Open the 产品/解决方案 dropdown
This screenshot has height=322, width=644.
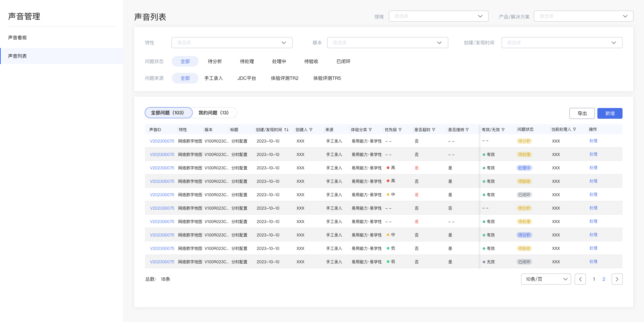point(584,16)
